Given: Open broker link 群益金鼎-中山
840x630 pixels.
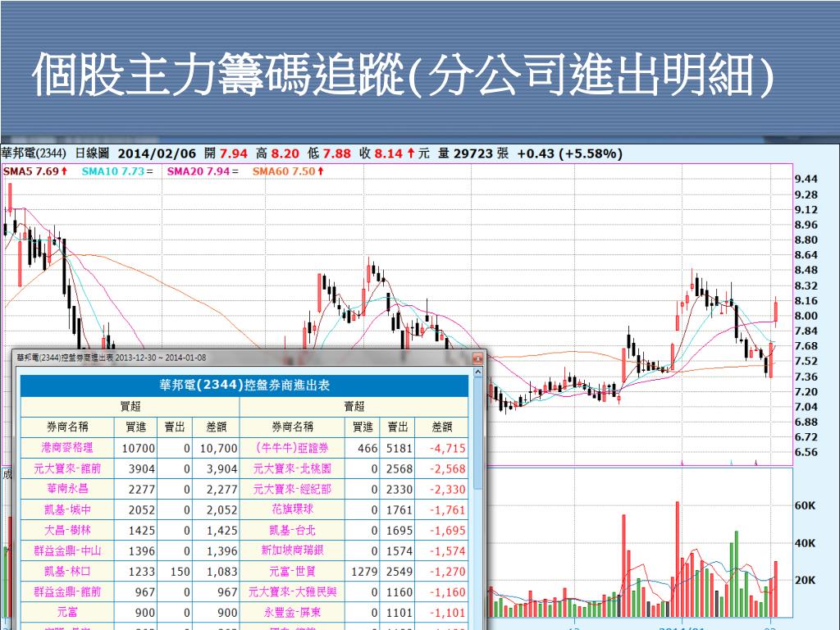Looking at the screenshot, I should [67, 550].
